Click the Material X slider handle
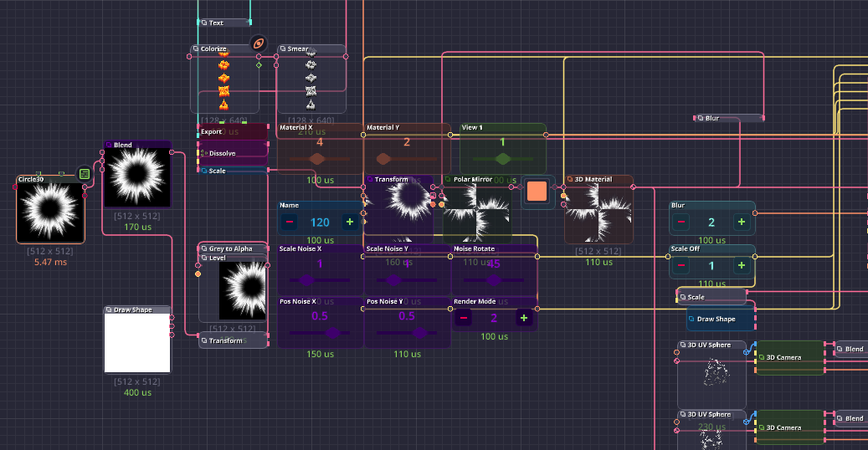 (x=316, y=160)
